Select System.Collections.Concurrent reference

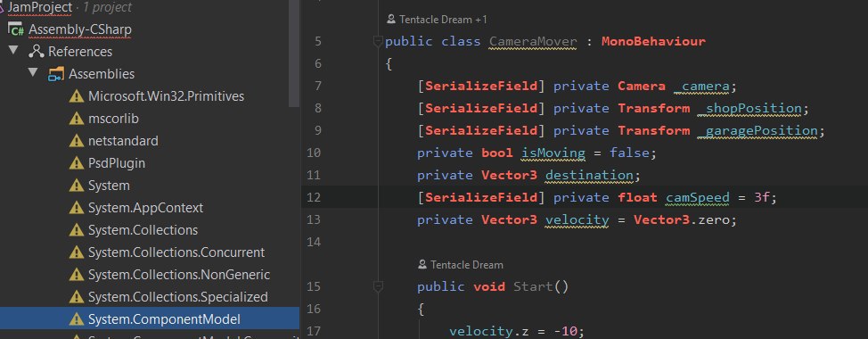176,252
